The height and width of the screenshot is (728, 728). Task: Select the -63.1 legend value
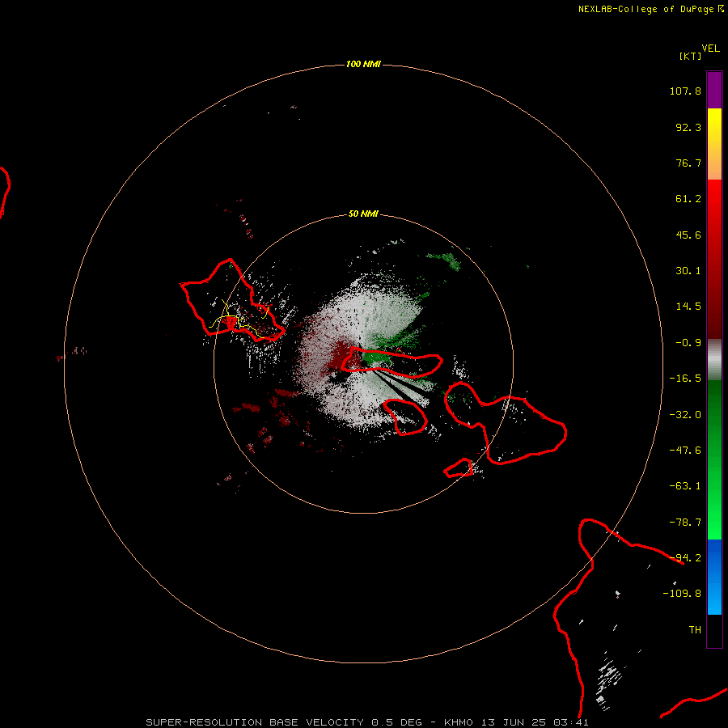(685, 486)
